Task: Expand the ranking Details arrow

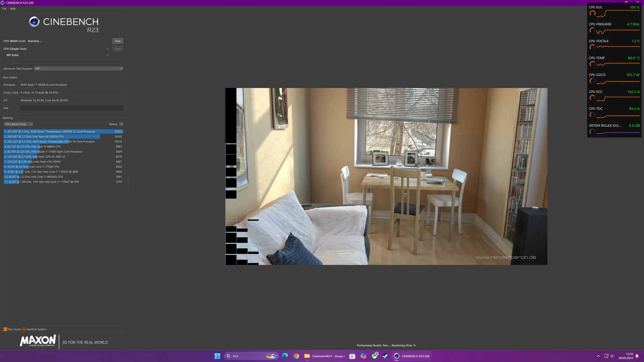Action: [121, 124]
